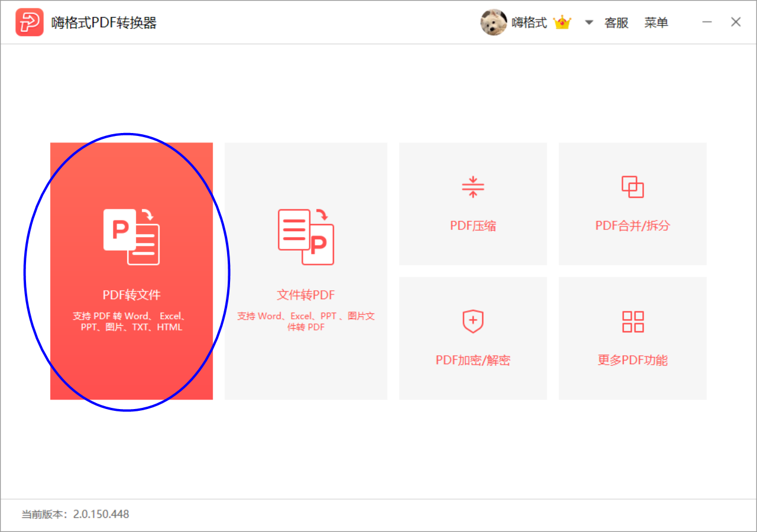The width and height of the screenshot is (757, 532).
Task: Click the 嗨格式 username
Action: pos(529,22)
